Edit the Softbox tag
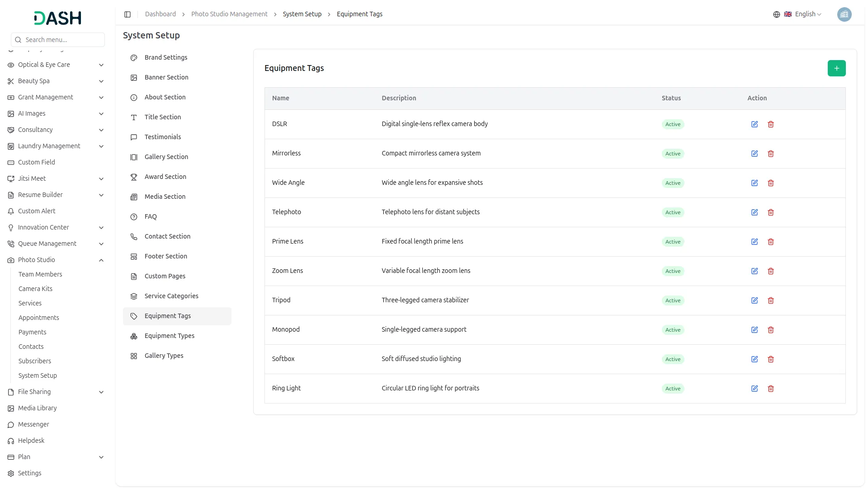 pos(755,359)
